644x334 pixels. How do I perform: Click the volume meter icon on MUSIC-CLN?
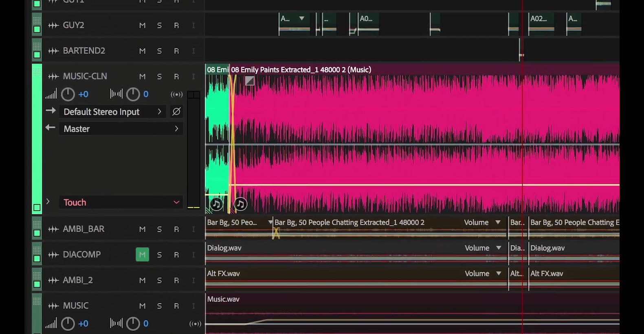pos(51,94)
